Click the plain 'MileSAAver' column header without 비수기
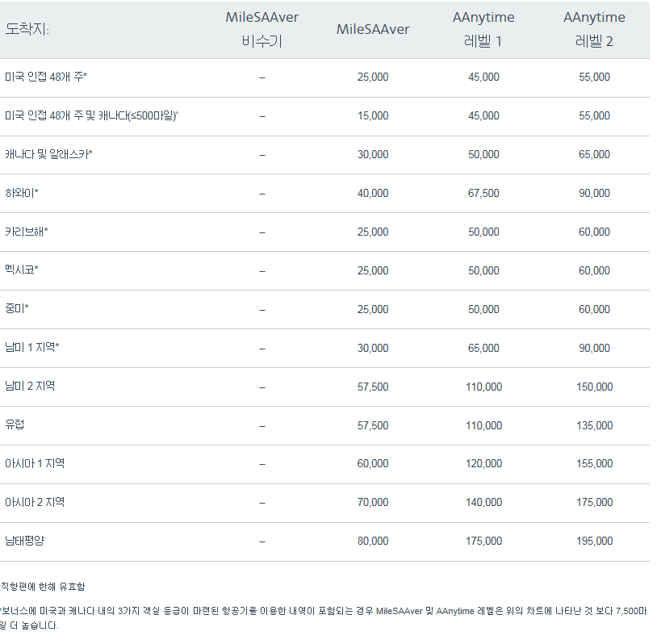This screenshot has height=644, width=657. [x=373, y=29]
